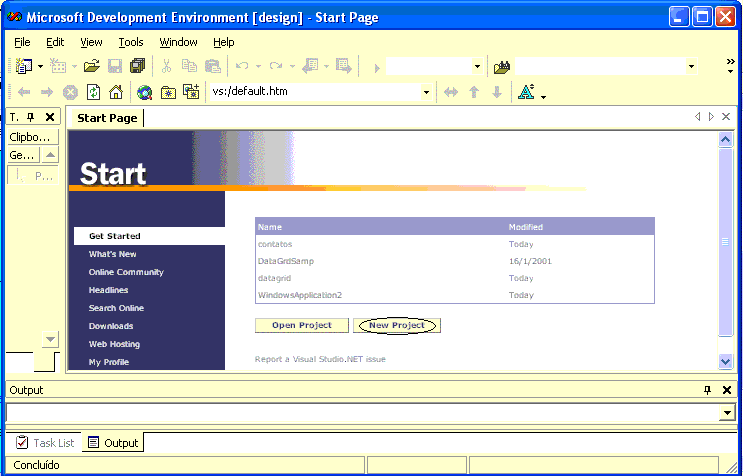Image resolution: width=743 pixels, height=476 pixels.
Task: Click the Open File folder icon
Action: [x=92, y=66]
